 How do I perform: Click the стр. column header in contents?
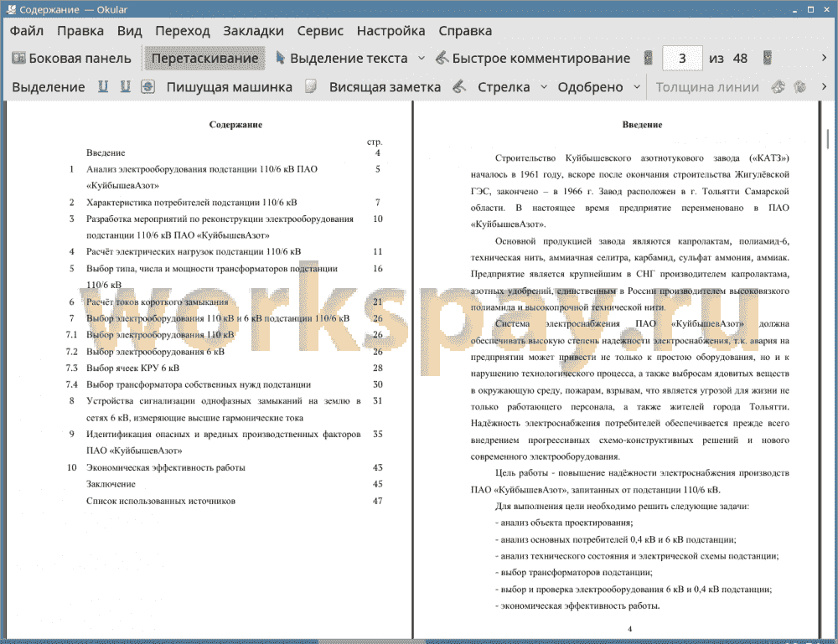coord(375,142)
